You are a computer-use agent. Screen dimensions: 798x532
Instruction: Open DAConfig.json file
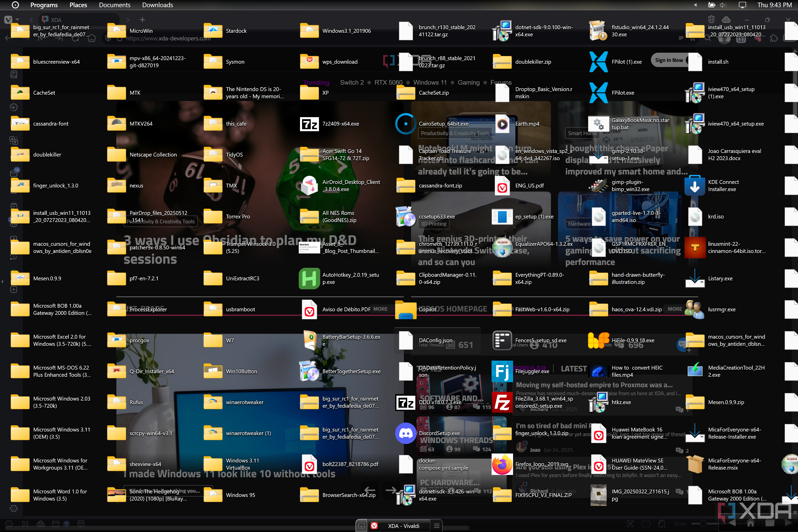405,340
